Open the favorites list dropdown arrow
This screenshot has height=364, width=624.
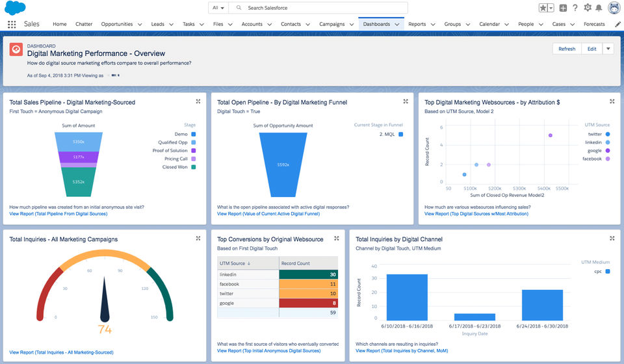(551, 8)
